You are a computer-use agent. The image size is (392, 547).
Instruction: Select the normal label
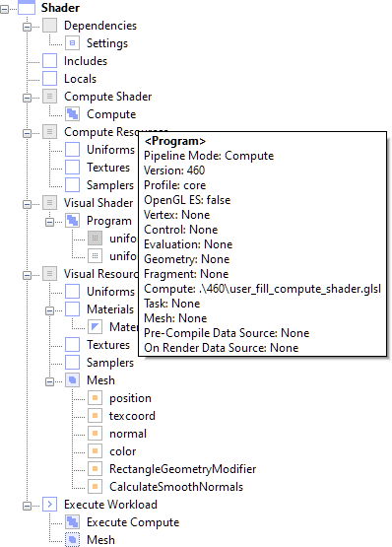point(128,434)
